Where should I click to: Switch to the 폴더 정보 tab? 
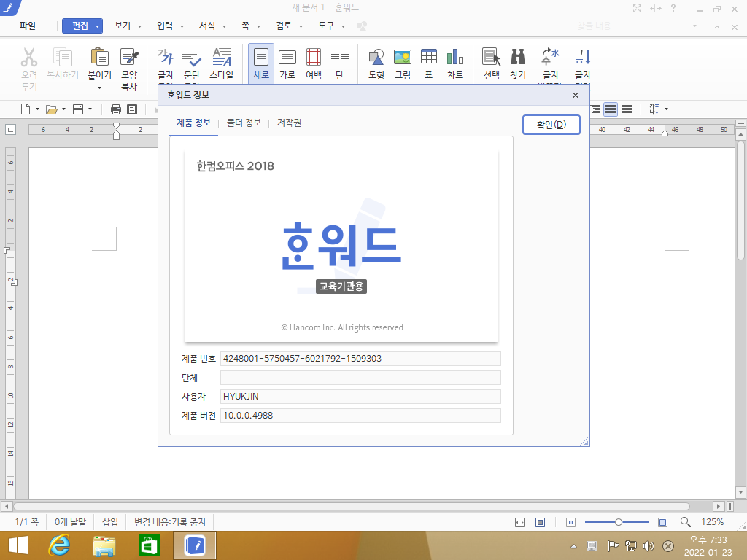(244, 122)
